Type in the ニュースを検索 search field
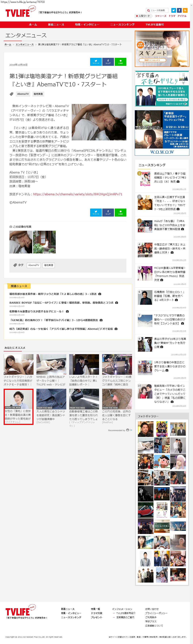This screenshot has width=193, height=644. pos(158,11)
